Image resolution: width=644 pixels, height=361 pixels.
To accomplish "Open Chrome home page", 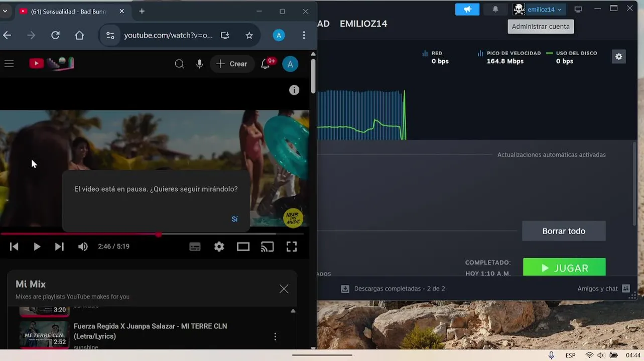I will click(x=79, y=35).
